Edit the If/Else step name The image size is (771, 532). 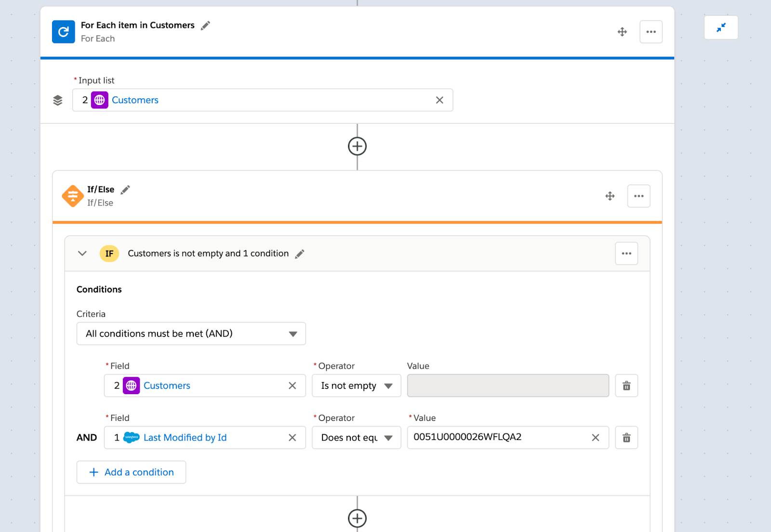coord(125,190)
